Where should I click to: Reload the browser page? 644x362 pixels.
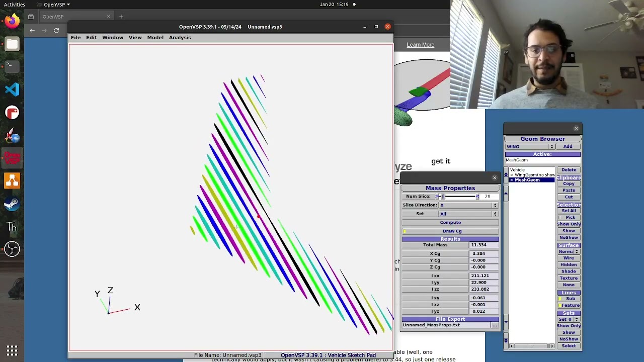(56, 31)
